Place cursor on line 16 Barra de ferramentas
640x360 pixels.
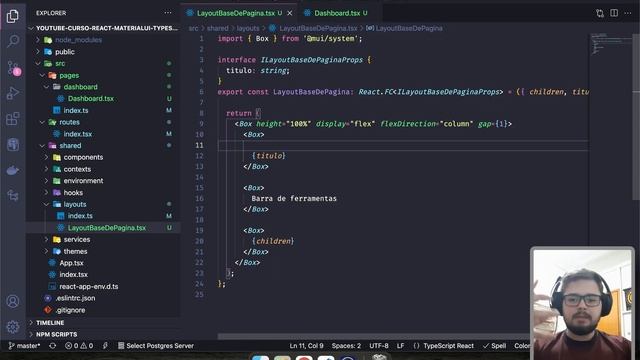click(294, 199)
